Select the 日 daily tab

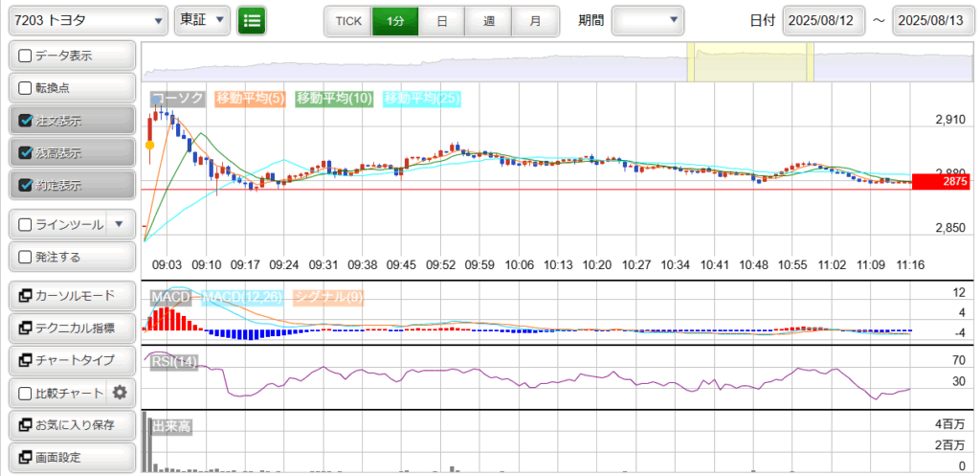tap(441, 21)
